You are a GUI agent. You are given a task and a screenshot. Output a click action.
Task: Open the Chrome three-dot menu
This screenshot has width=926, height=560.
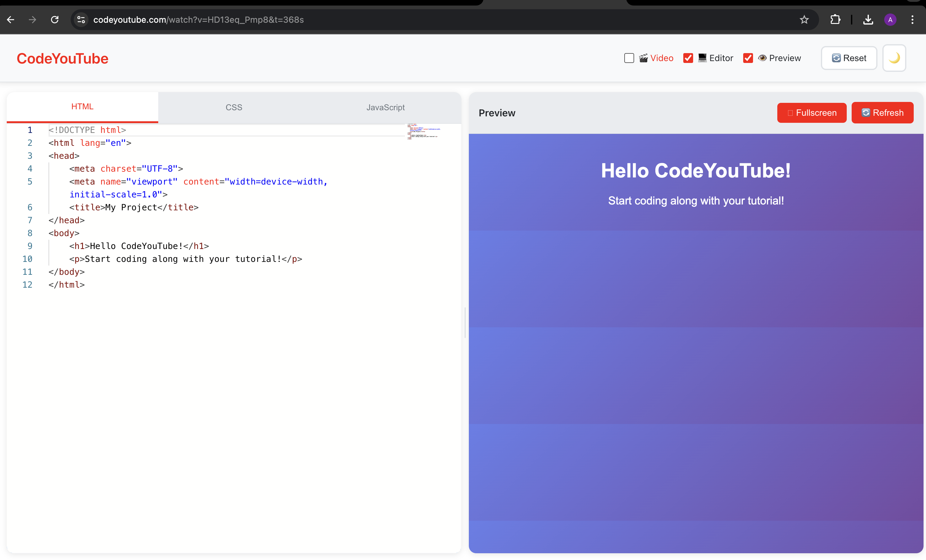tap(912, 20)
